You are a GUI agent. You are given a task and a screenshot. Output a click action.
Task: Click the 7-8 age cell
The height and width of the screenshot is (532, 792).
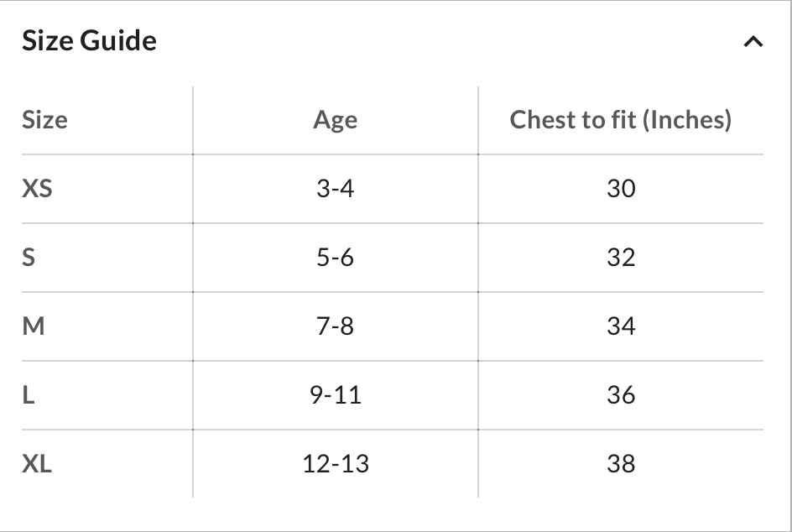pyautogui.click(x=335, y=326)
